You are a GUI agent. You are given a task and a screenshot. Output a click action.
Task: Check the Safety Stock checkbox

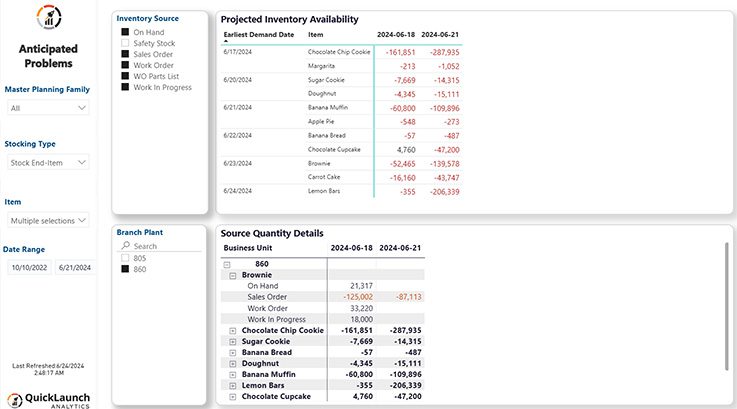tap(125, 44)
